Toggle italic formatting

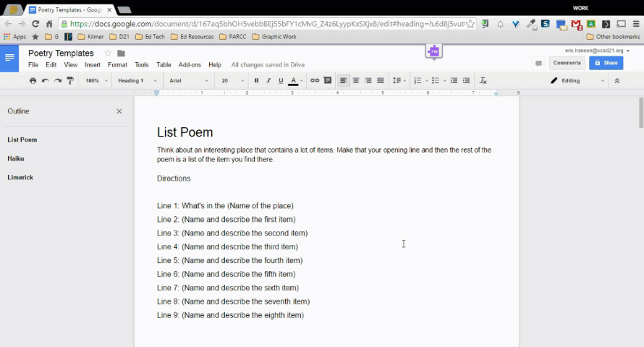268,81
